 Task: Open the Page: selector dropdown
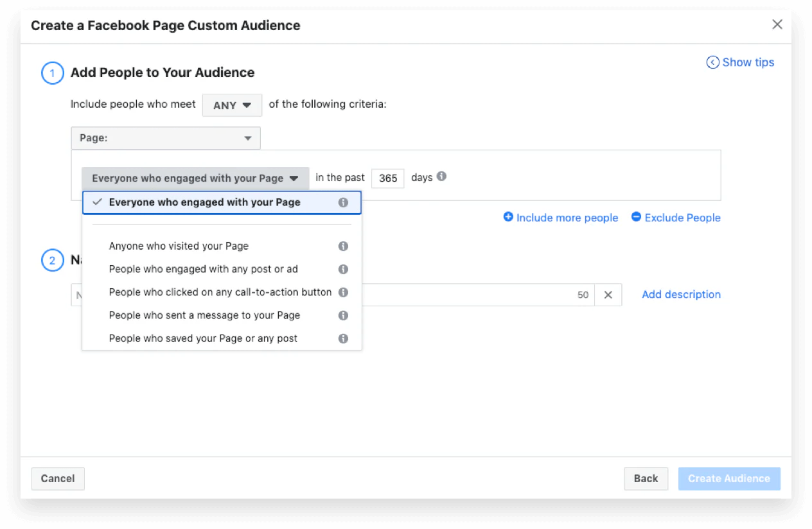(x=166, y=138)
